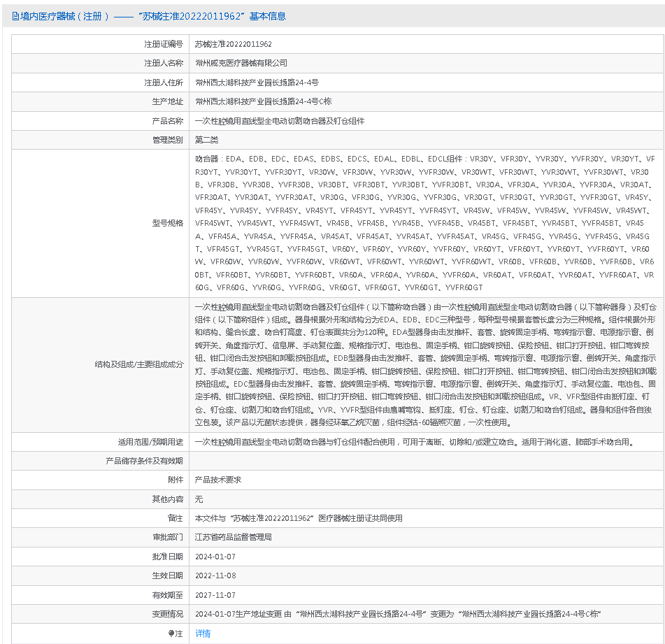
Task: Click the expiry date 2027-11-07
Action: click(215, 595)
